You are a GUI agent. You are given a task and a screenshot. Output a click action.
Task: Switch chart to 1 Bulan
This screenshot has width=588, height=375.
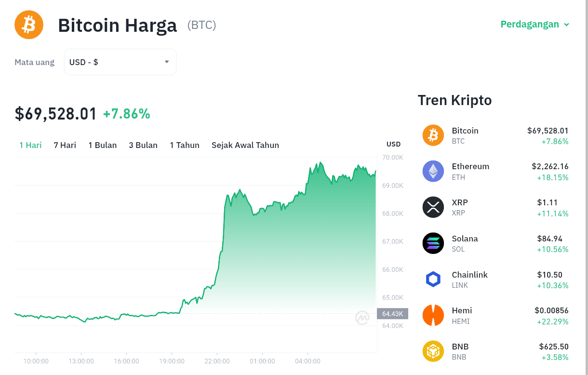coord(103,145)
